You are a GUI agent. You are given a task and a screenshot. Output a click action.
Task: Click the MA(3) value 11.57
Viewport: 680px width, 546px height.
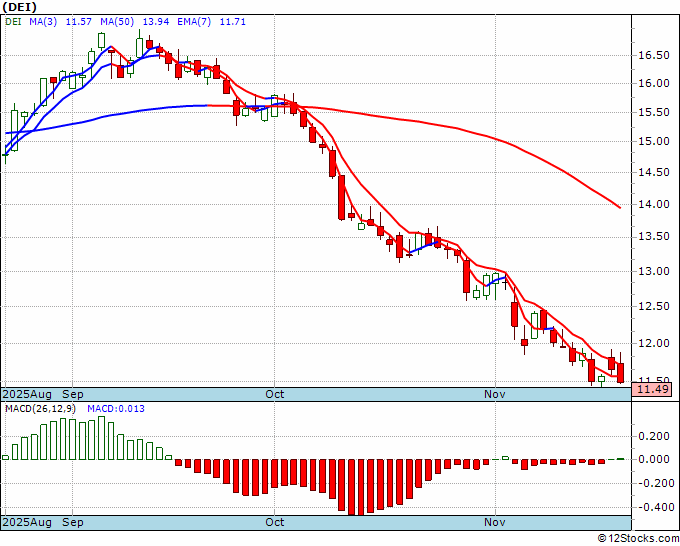[x=78, y=22]
